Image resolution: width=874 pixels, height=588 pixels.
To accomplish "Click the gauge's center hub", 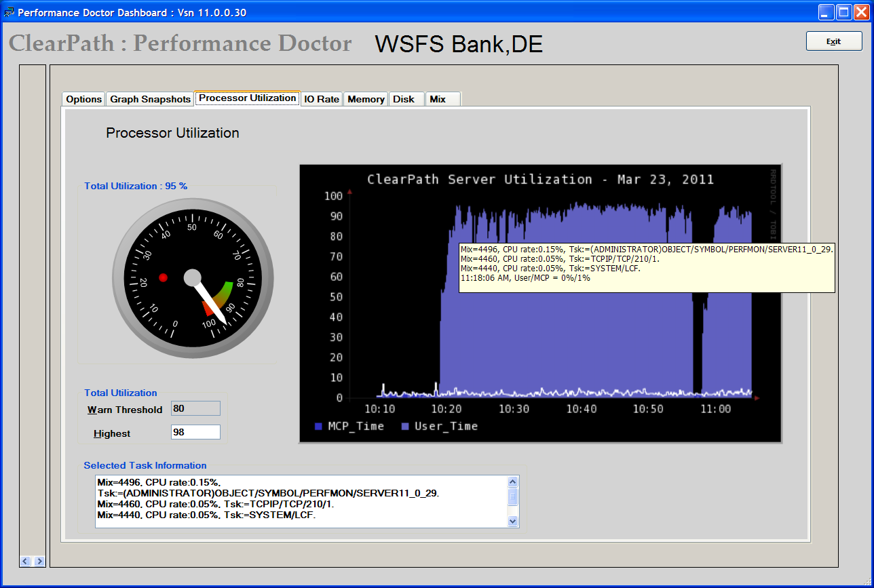I will [193, 277].
